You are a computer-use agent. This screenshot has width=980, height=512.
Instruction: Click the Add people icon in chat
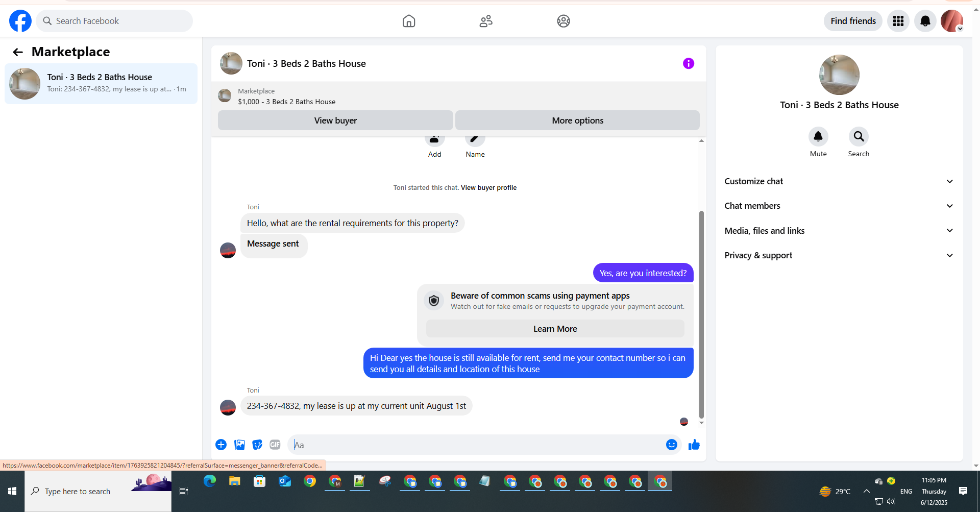click(x=434, y=140)
